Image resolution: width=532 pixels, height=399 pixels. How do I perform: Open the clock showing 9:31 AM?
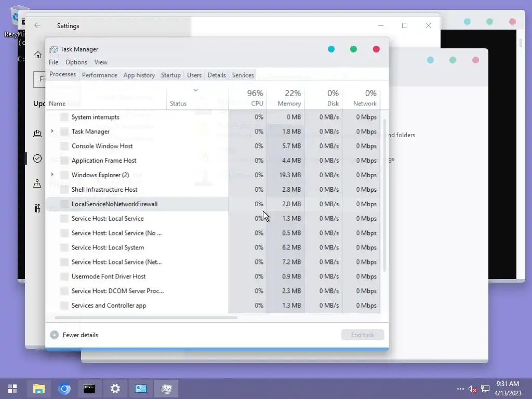[x=508, y=389]
